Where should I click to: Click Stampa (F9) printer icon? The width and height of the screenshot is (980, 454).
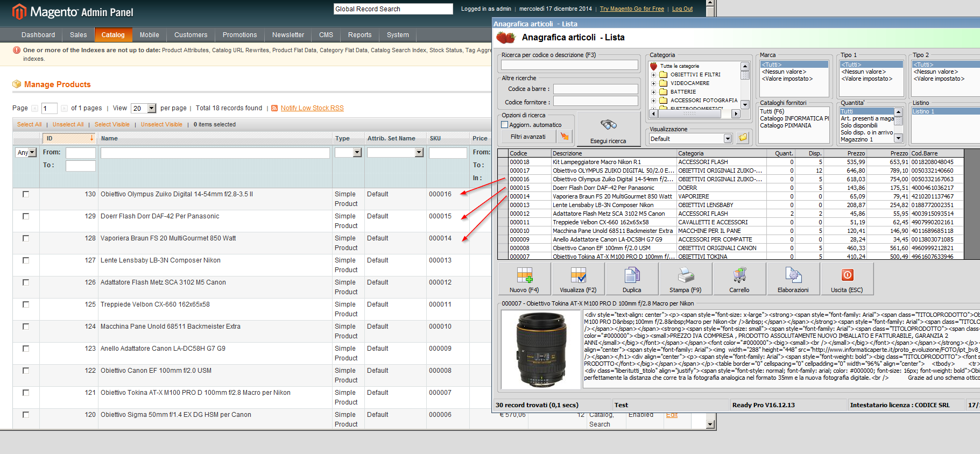point(686,275)
